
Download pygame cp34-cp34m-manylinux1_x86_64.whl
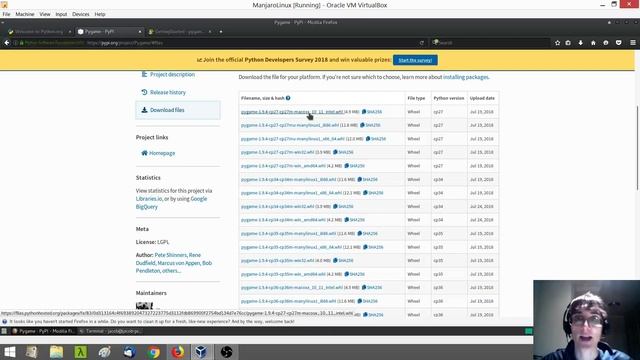pyautogui.click(x=291, y=193)
